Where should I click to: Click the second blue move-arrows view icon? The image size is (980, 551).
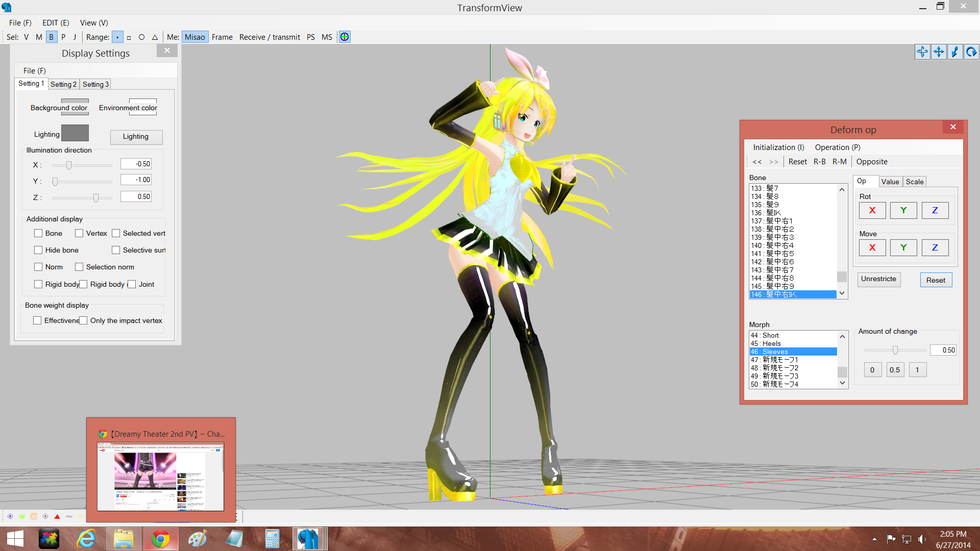939,52
